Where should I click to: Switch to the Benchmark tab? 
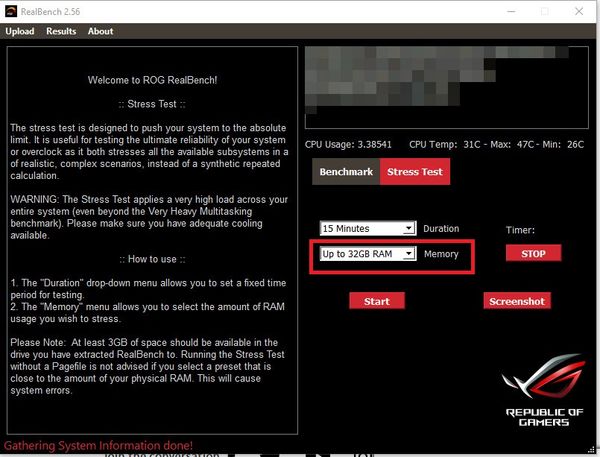(346, 172)
